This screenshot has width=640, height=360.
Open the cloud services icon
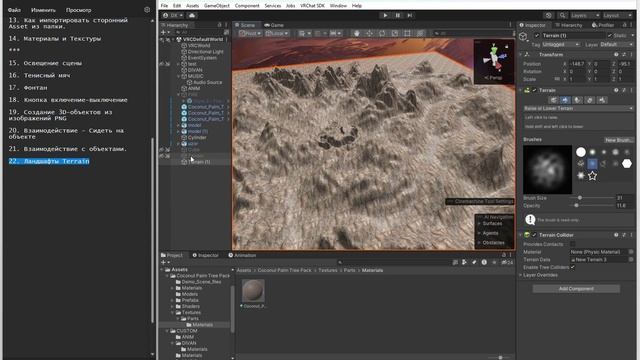(192, 16)
